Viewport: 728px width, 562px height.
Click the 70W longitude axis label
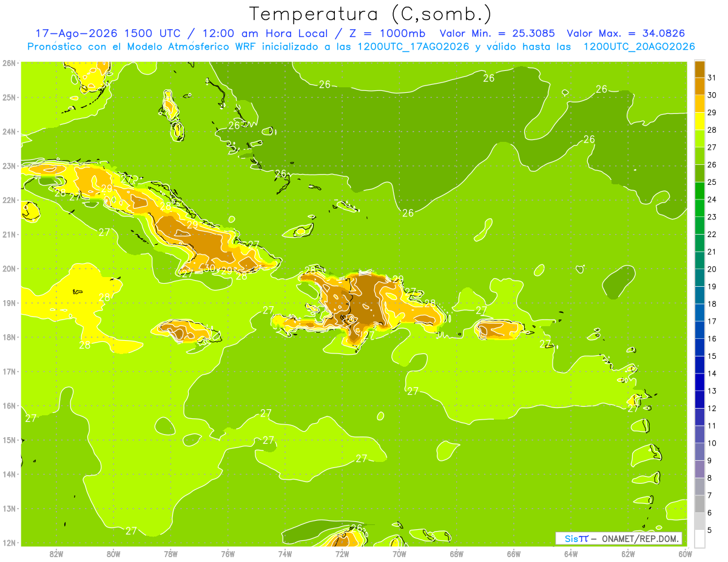point(399,554)
